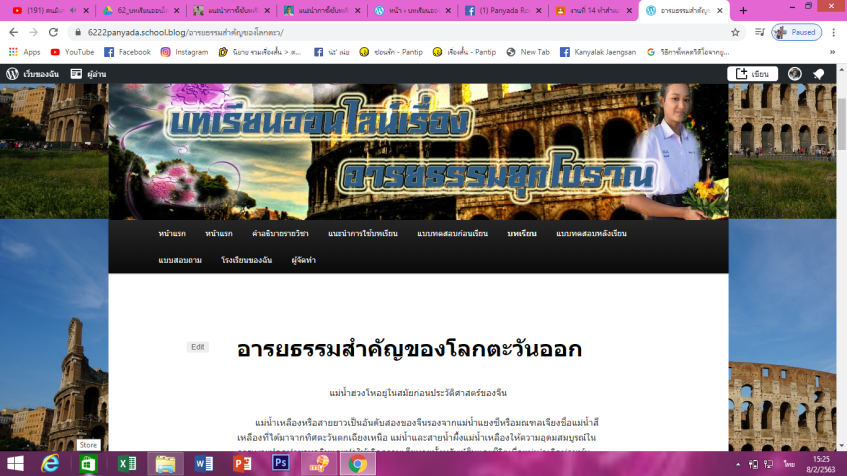Open Instagram bookmark shortcut
Image resolution: width=847 pixels, height=476 pixels.
click(x=184, y=52)
